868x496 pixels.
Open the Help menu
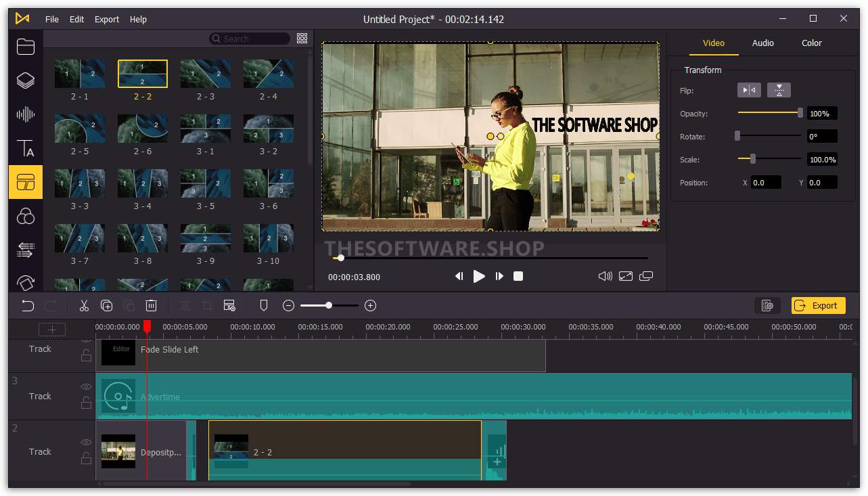pos(138,19)
